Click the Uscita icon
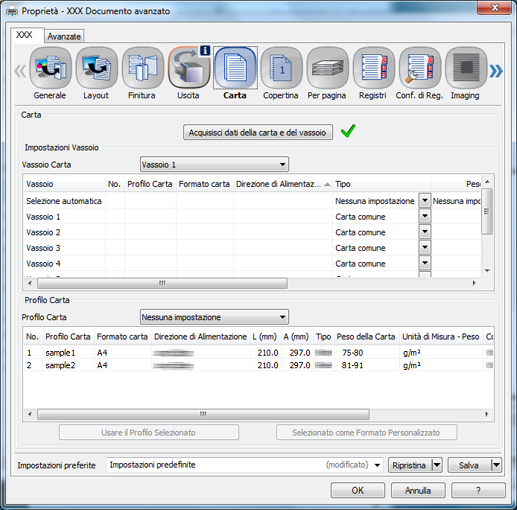Image resolution: width=517 pixels, height=510 pixels. coord(189,68)
